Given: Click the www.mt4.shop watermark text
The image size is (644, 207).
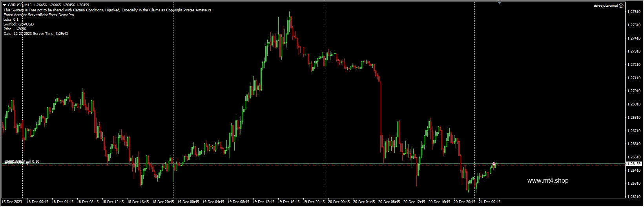Looking at the screenshot, I should tap(548, 181).
